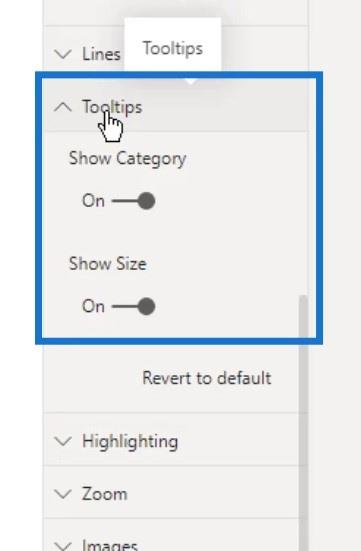This screenshot has width=361, height=551.
Task: Toggle the Show Size switch off
Action: click(134, 306)
